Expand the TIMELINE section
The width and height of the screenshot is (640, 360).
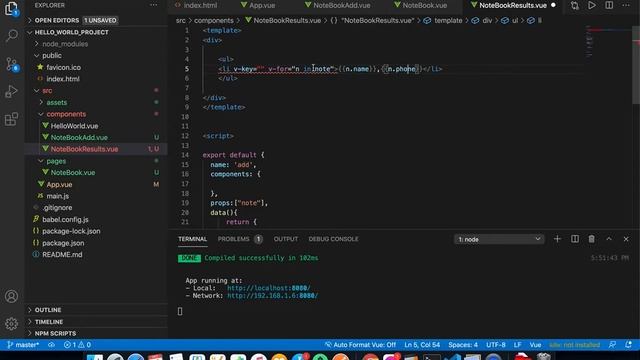[x=49, y=322]
